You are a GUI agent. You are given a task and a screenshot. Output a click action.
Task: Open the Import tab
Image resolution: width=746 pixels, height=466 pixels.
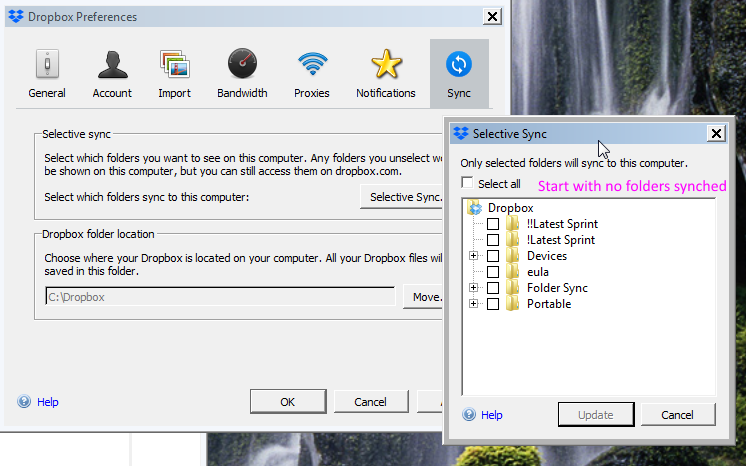(174, 74)
